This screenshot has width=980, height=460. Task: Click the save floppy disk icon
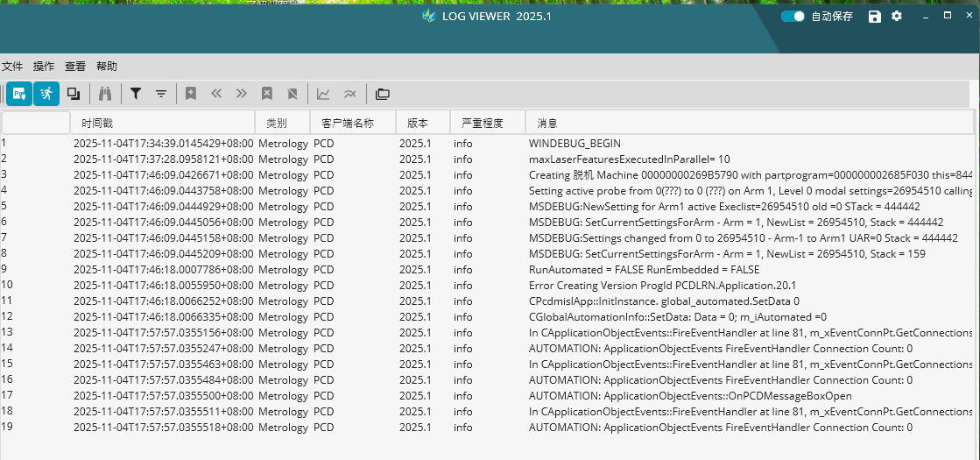point(874,17)
